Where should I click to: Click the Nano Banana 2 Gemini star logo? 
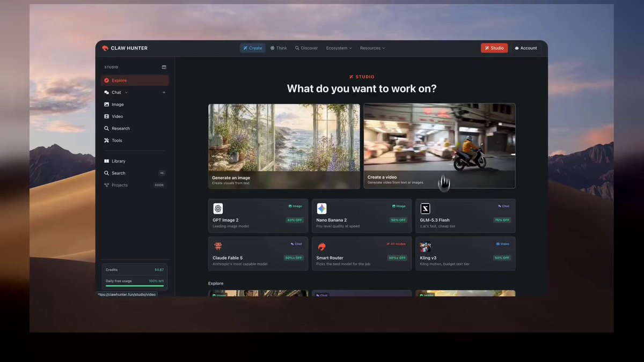click(321, 209)
